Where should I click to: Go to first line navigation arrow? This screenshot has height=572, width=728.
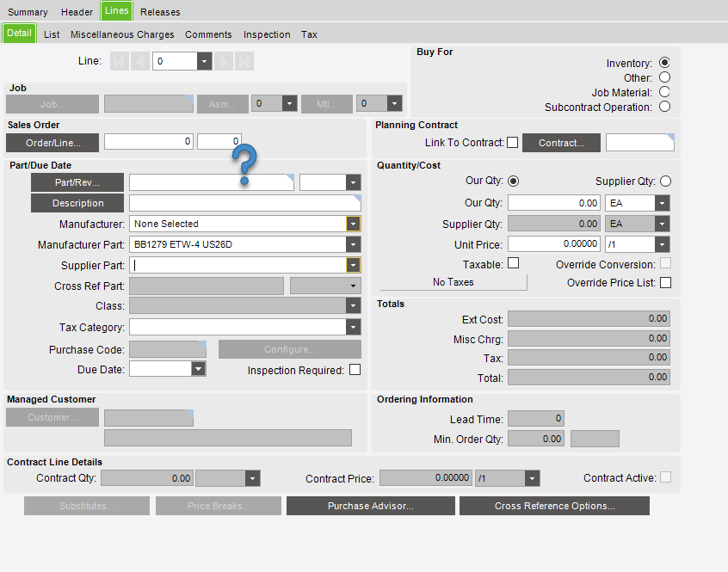pos(120,61)
